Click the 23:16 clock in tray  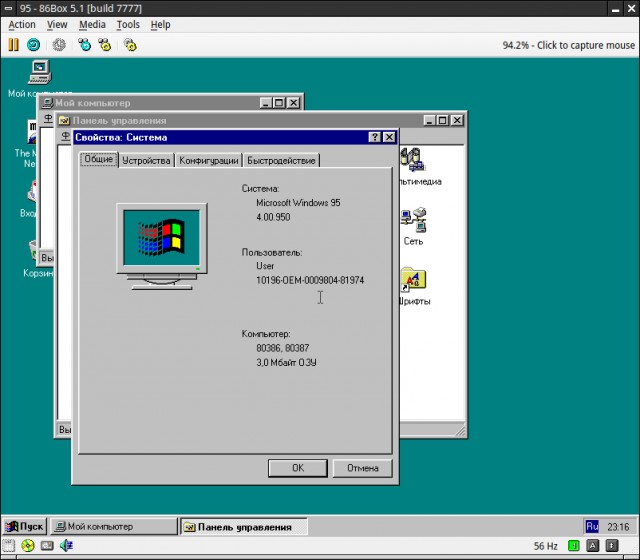618,527
